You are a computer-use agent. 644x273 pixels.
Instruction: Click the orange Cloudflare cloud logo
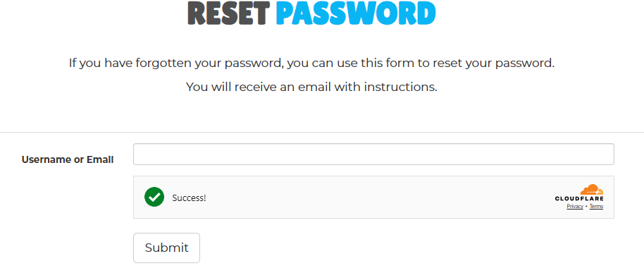coord(591,190)
